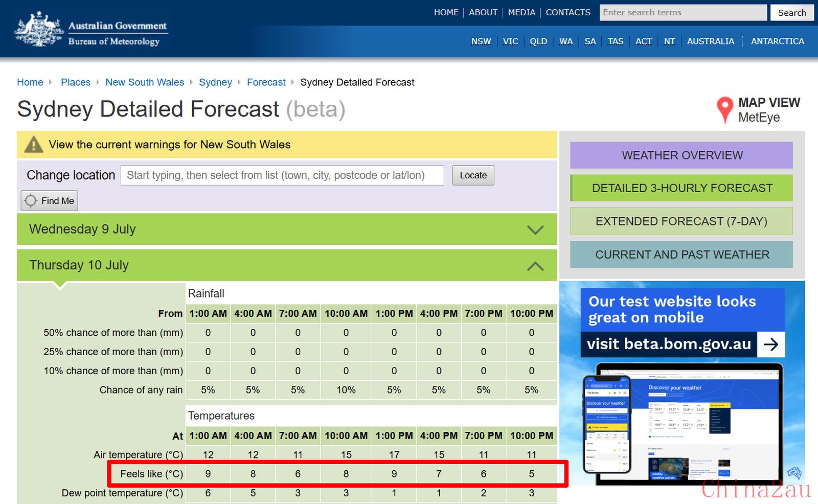Select ACT in the state navigation

644,41
